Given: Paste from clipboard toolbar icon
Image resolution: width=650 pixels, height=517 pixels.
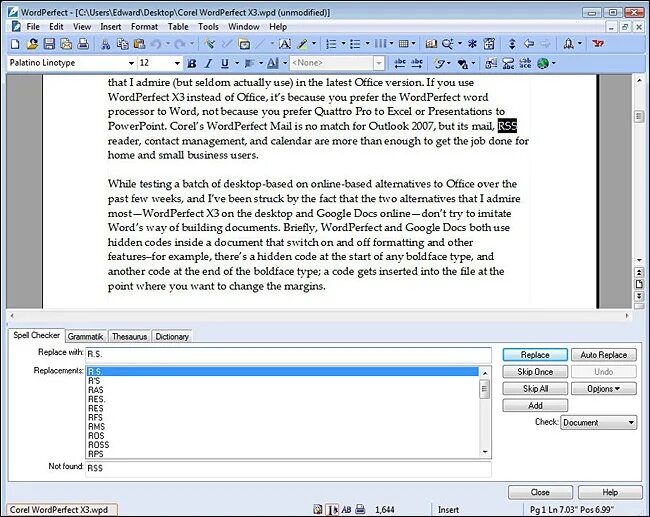Looking at the screenshot, I should coord(139,44).
